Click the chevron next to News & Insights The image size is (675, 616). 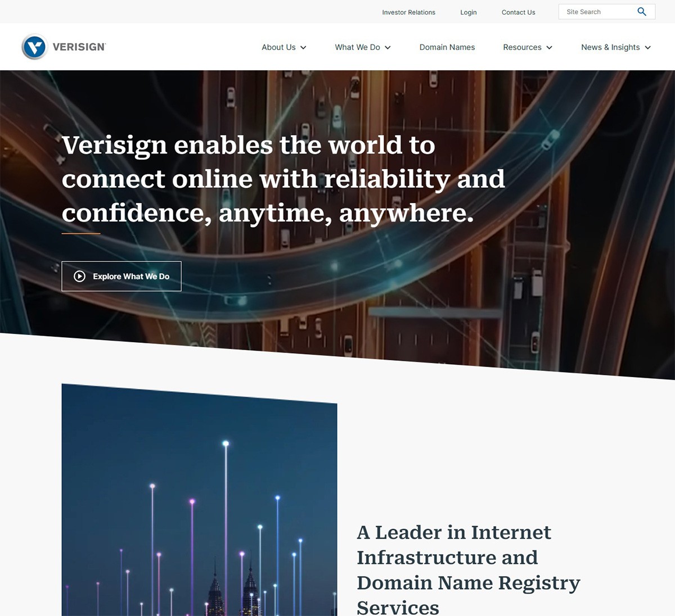tap(647, 48)
